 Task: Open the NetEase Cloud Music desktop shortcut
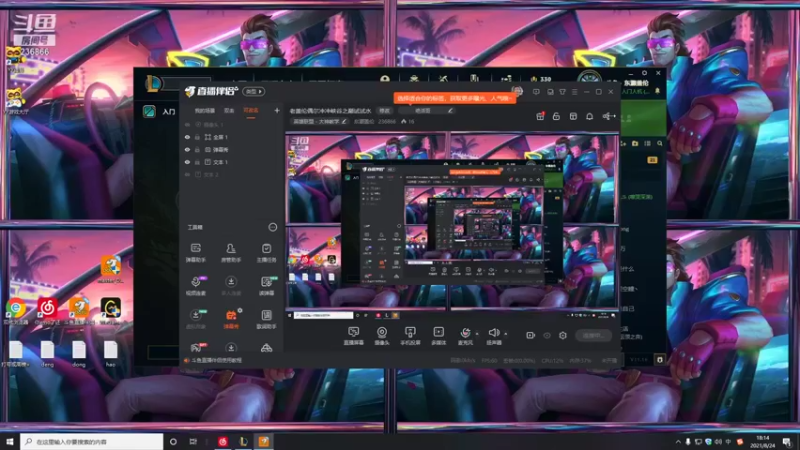tap(47, 310)
